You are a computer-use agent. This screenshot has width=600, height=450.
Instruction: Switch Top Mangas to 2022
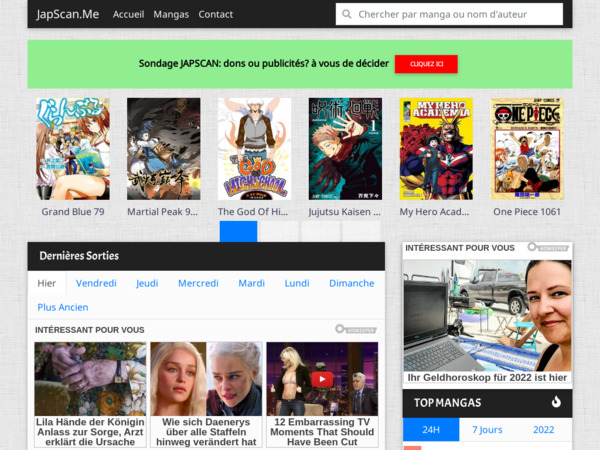(x=544, y=429)
